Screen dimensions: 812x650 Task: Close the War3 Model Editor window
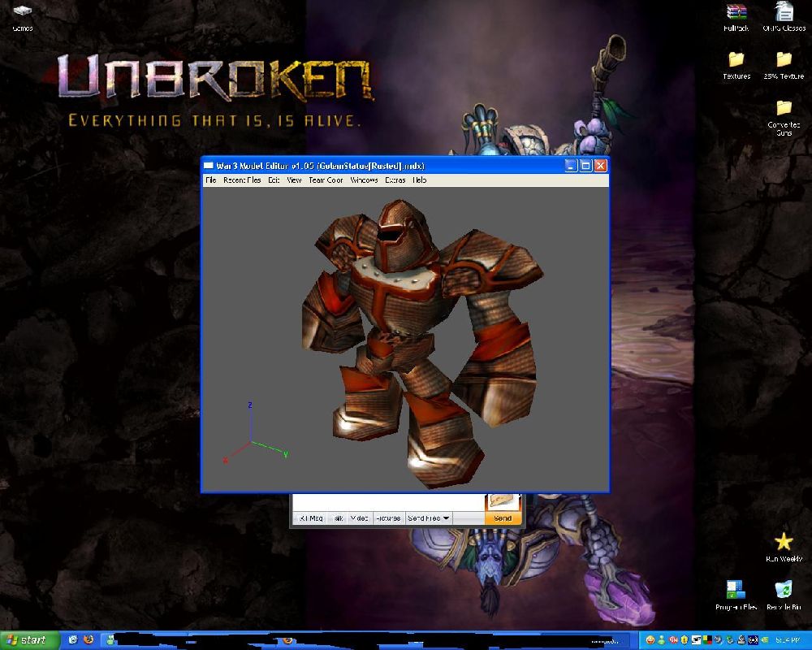tap(600, 166)
